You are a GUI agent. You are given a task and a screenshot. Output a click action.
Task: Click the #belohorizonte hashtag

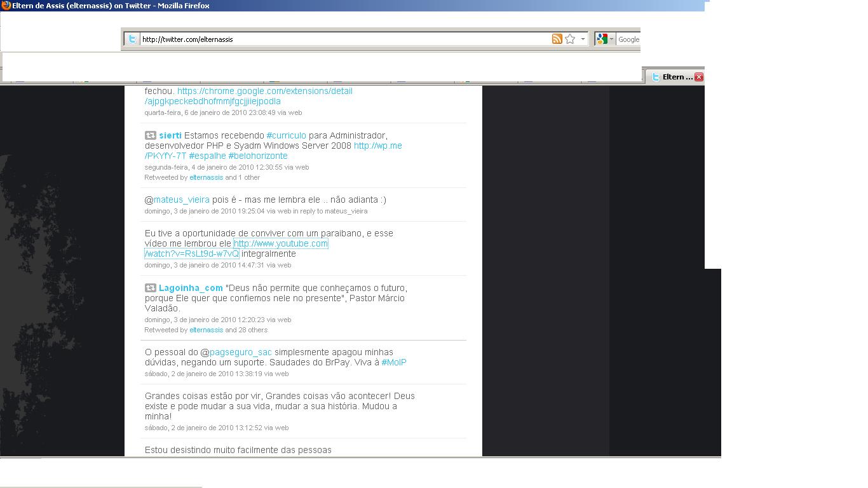coord(258,156)
